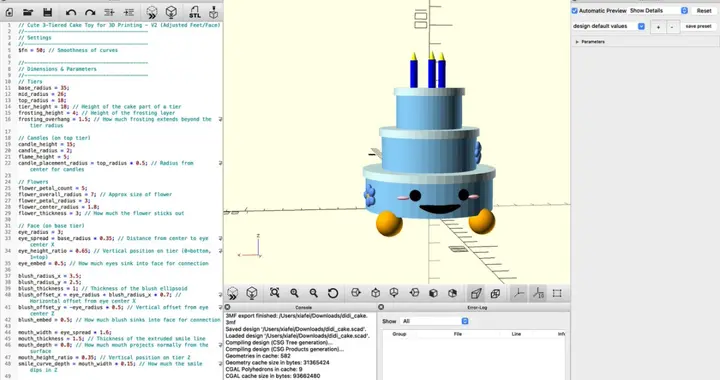This screenshot has height=380, width=720.
Task: Click the Reset button in the Customizer
Action: tap(704, 11)
